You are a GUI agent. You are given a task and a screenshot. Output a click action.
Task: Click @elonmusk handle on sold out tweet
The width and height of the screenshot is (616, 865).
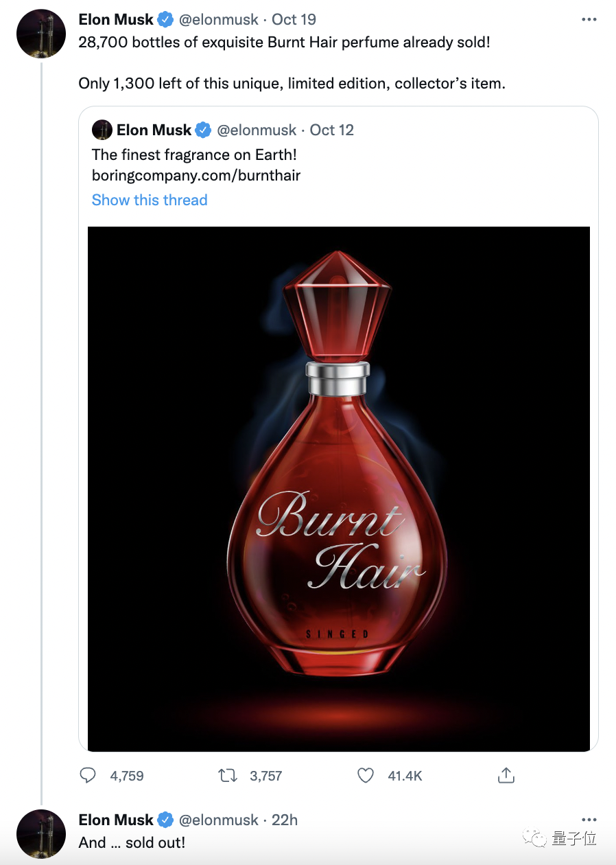click(x=219, y=820)
